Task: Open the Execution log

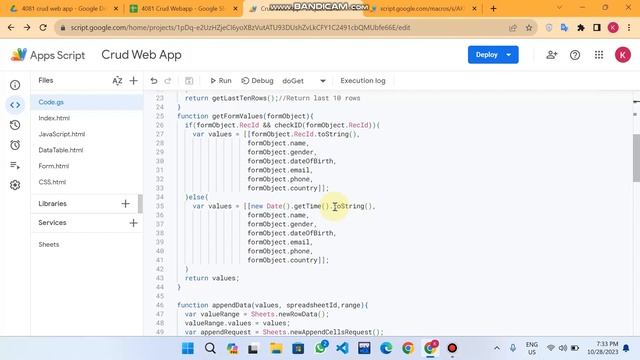Action: 363,81
